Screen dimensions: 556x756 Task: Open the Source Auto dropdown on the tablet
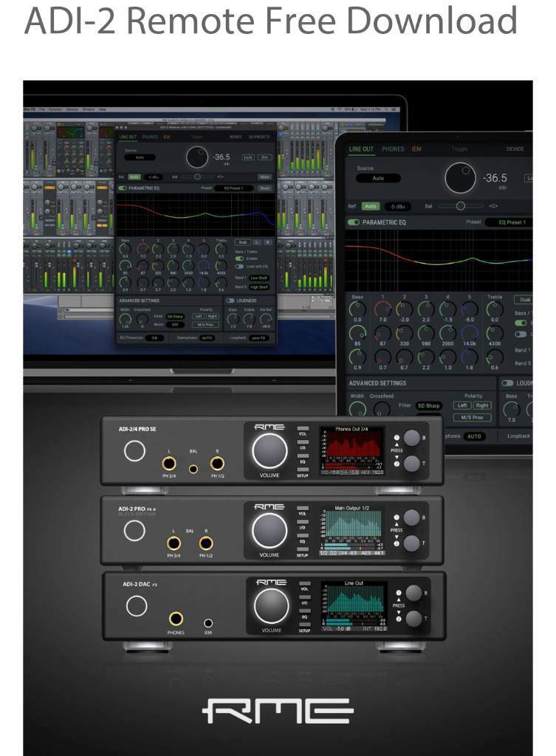click(378, 178)
